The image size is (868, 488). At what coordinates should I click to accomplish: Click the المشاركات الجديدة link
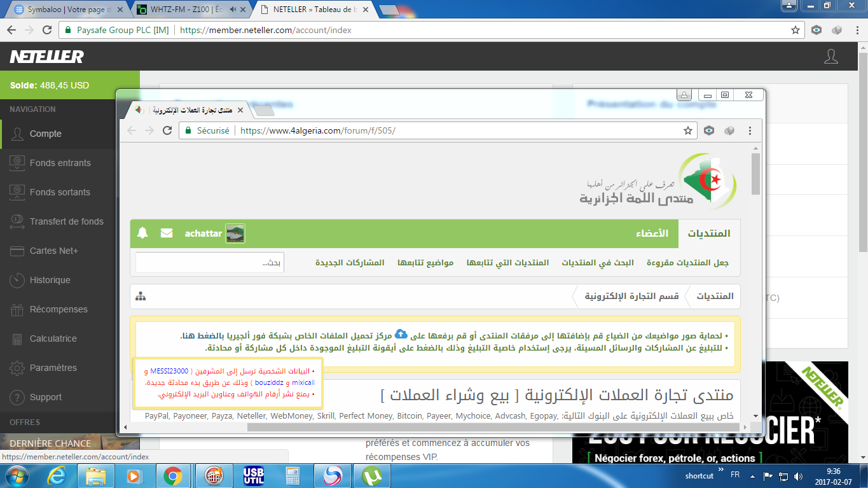coord(350,263)
